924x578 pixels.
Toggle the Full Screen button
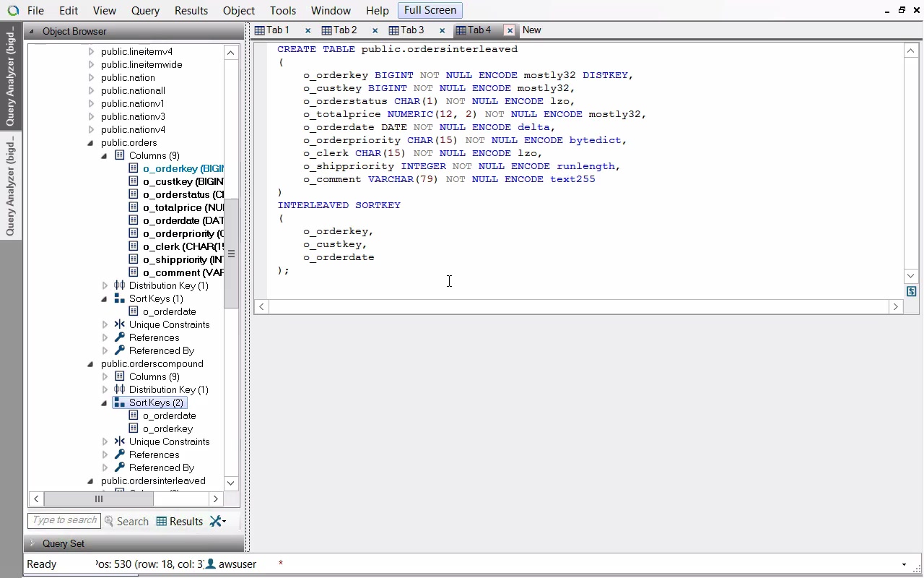pos(430,10)
